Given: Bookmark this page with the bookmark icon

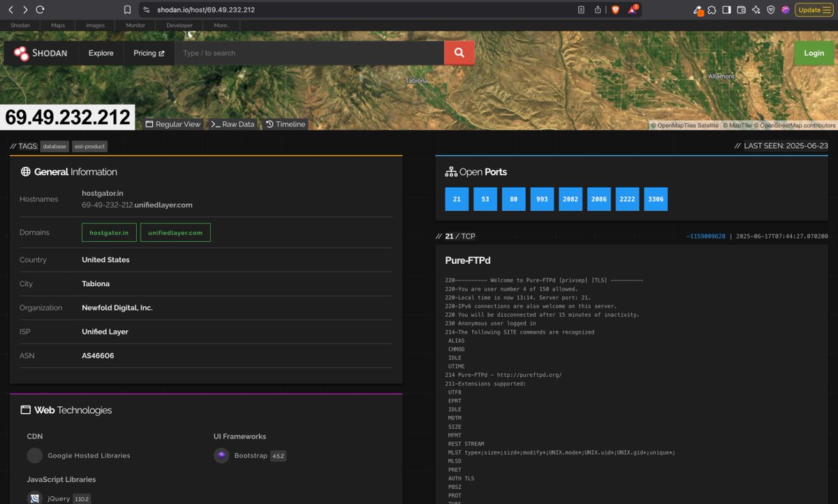Looking at the screenshot, I should pyautogui.click(x=127, y=10).
